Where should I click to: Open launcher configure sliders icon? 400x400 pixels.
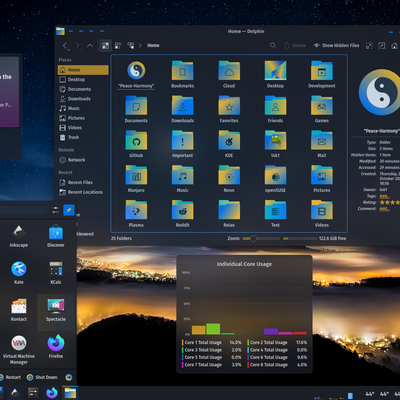(x=55, y=210)
